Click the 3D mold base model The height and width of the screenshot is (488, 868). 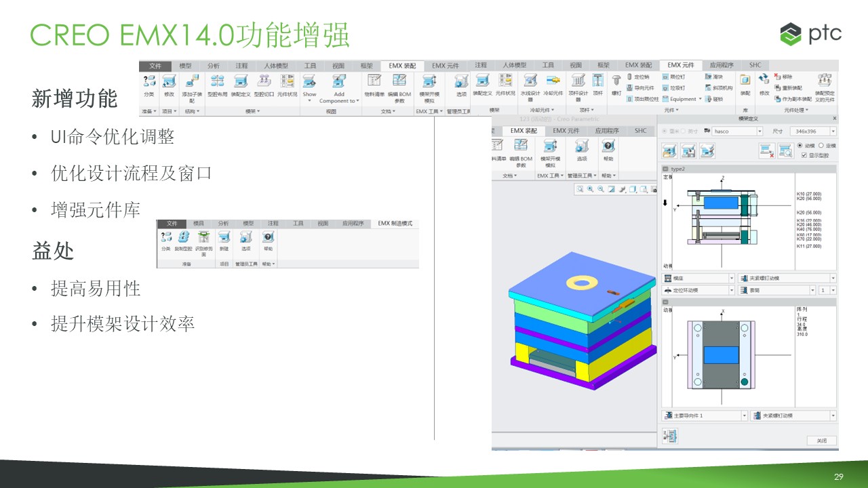coord(582,320)
